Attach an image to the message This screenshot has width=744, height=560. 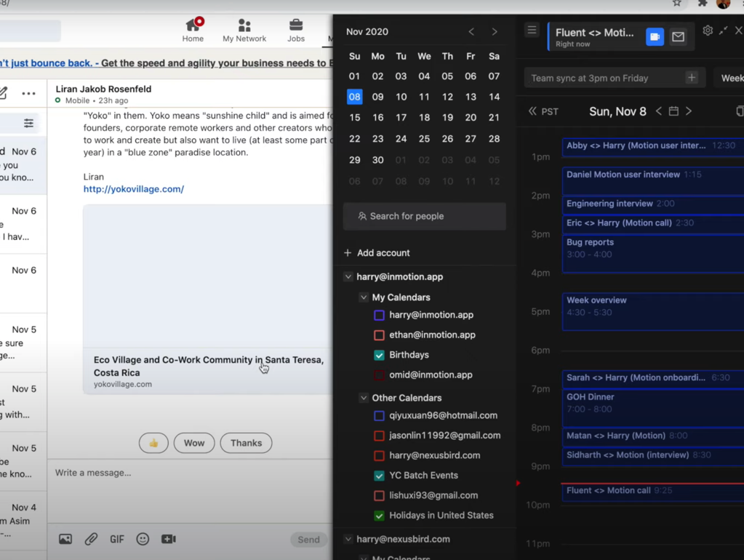click(65, 539)
